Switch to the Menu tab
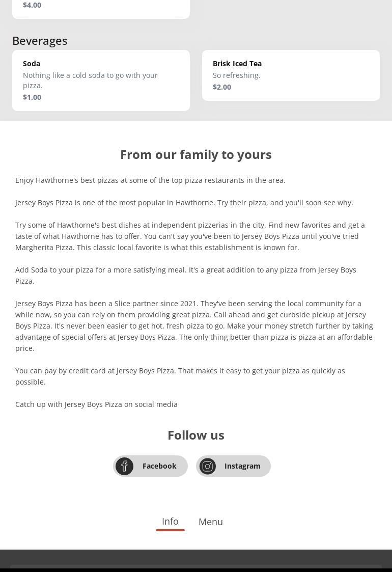This screenshot has height=572, width=392. 211,522
